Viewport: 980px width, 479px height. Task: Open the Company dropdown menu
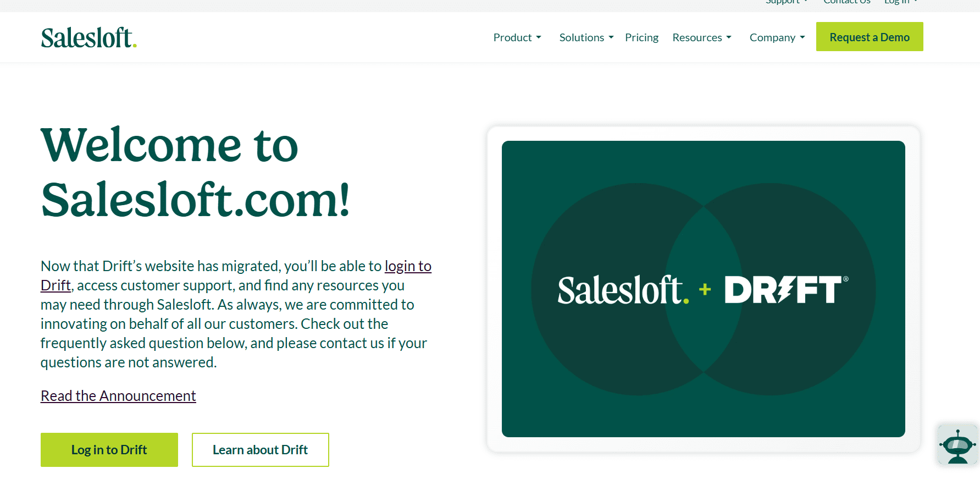click(x=777, y=37)
